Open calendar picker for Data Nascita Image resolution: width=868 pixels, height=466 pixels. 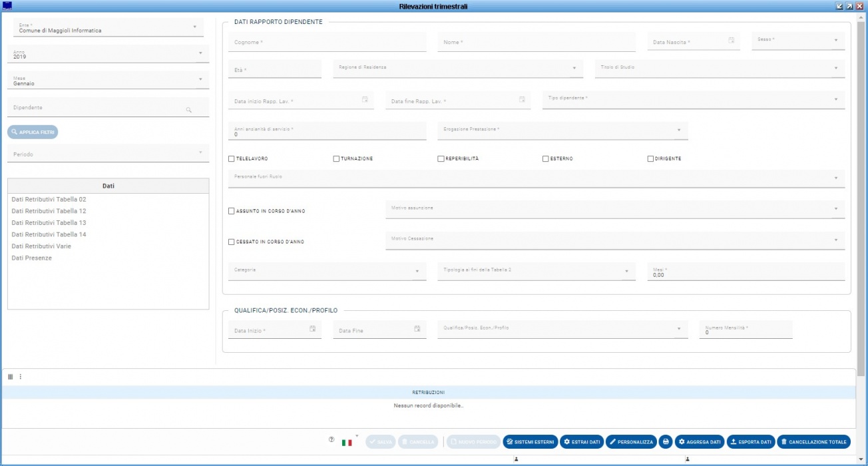(x=731, y=41)
